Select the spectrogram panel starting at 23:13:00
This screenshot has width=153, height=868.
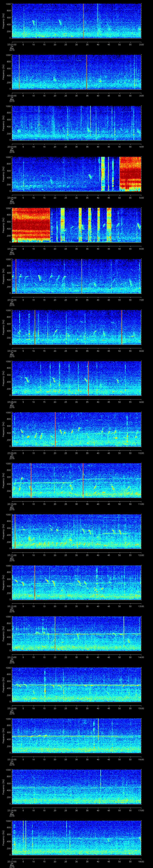pos(77,633)
